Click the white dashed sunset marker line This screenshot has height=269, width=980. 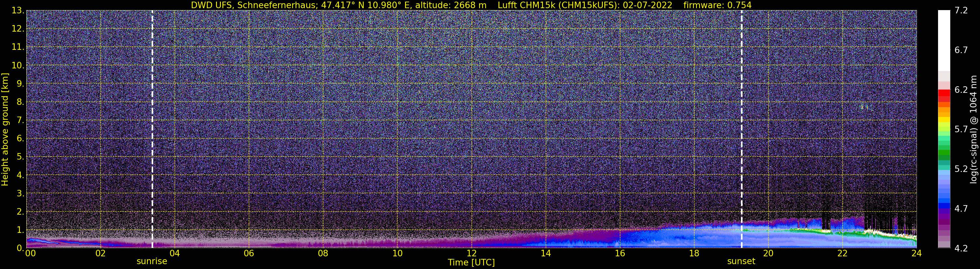[x=742, y=129]
